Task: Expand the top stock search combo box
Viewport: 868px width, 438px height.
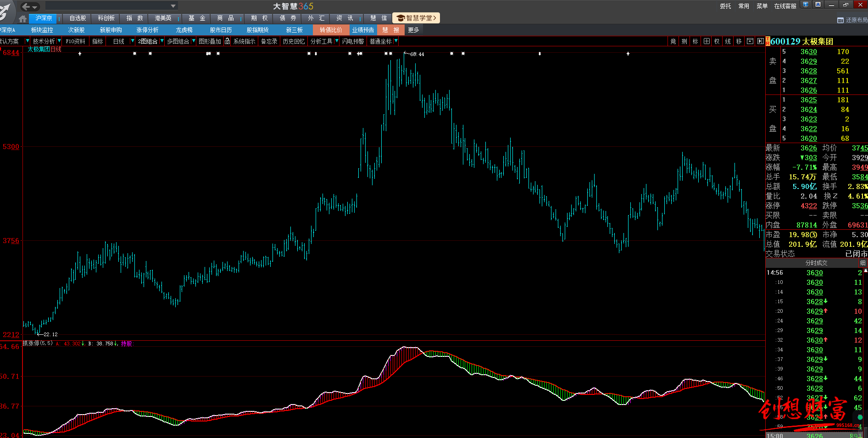Action: [x=173, y=6]
